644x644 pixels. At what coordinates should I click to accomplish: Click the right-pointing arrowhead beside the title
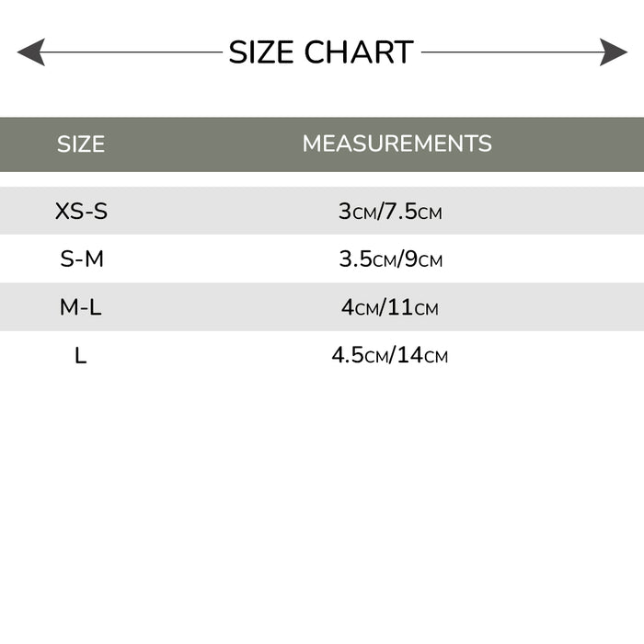(x=614, y=52)
